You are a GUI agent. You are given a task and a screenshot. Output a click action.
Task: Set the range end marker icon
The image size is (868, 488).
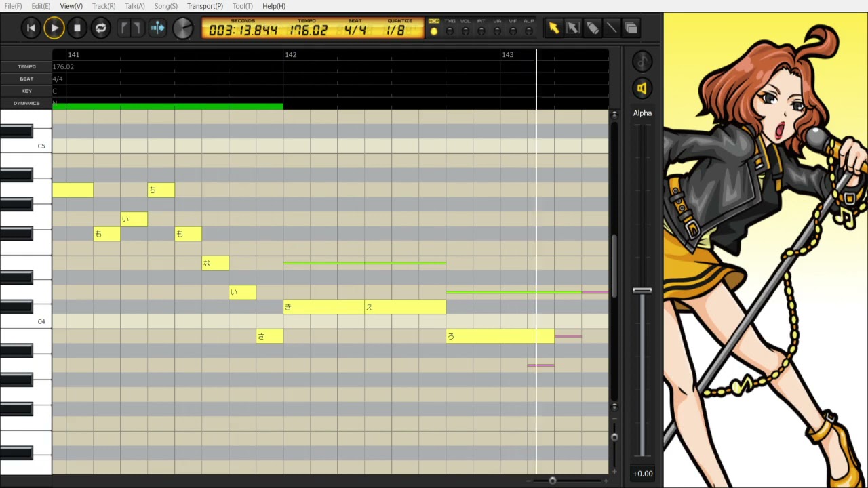pos(136,28)
